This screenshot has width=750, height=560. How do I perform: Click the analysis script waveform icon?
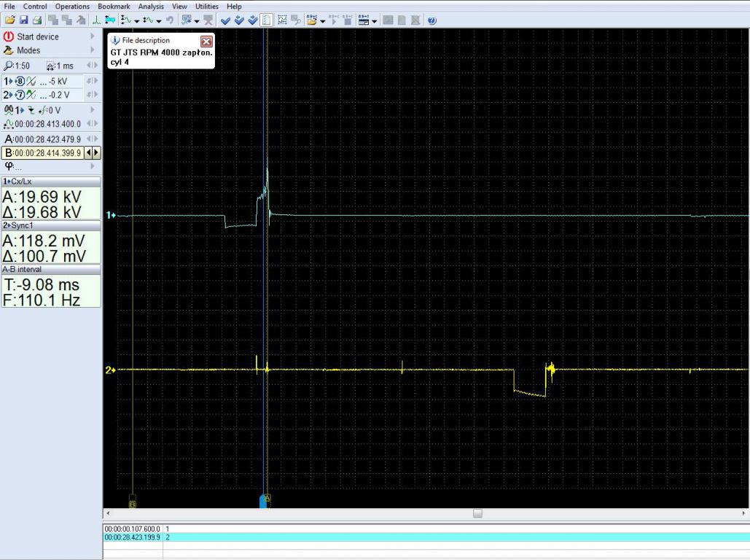pos(187,20)
